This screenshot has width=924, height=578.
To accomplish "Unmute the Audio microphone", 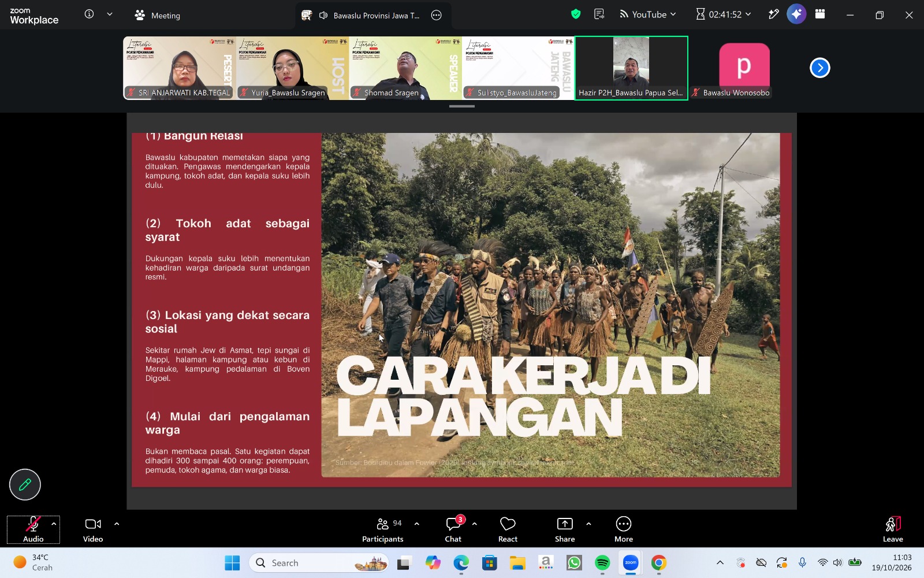I will [x=33, y=529].
